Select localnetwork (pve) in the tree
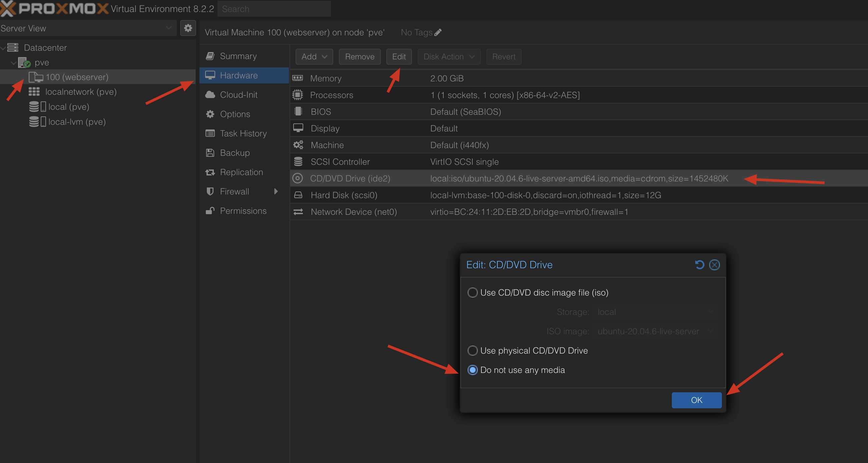Screen dimensions: 868x463 (x=98, y=92)
